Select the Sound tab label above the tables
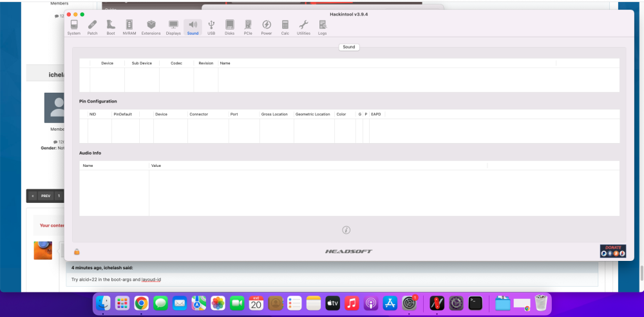644x317 pixels. (x=349, y=47)
